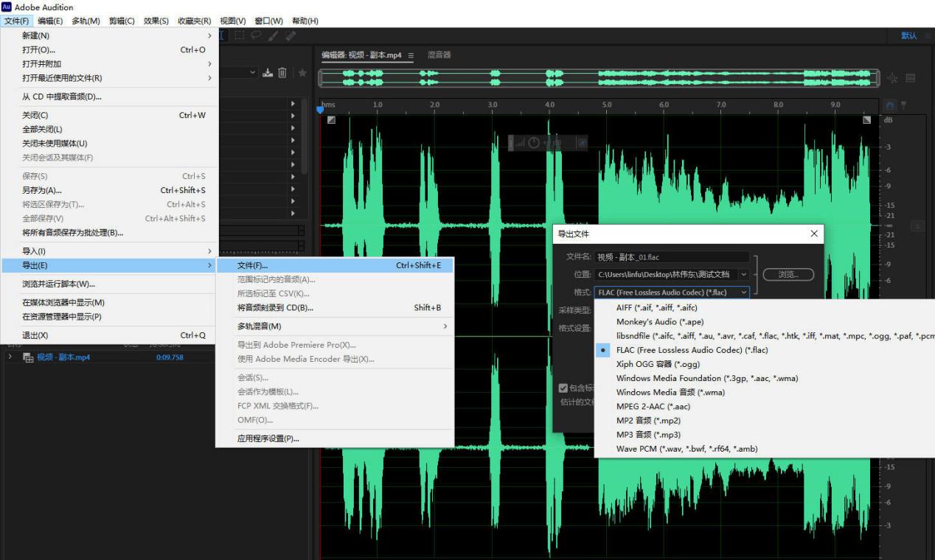This screenshot has height=560, width=935.
Task: Click the overview waveform navigator bar
Action: pyautogui.click(x=599, y=78)
